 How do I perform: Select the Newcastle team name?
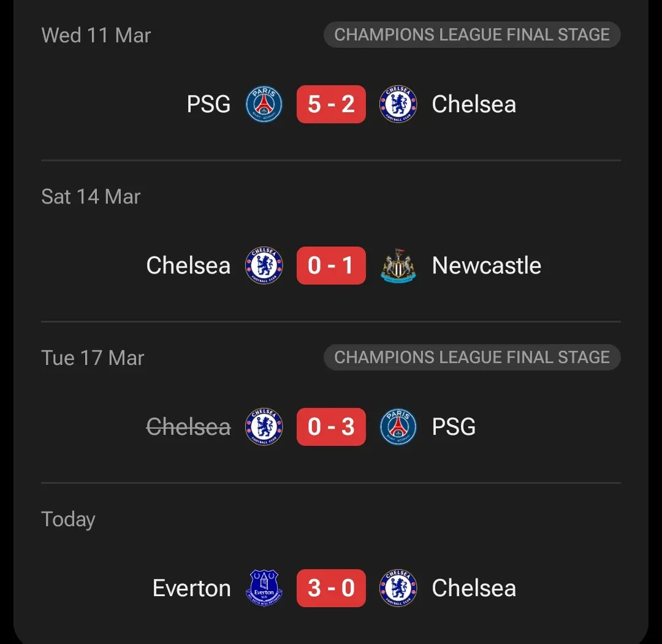[487, 266]
